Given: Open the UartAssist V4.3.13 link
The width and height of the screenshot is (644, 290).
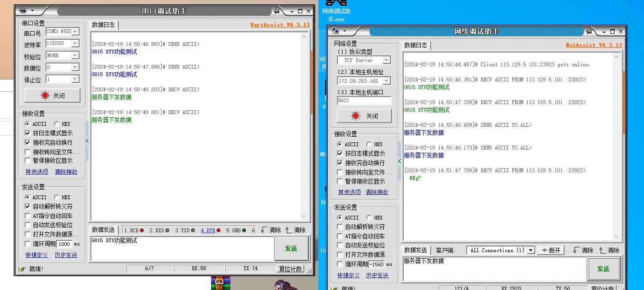Looking at the screenshot, I should 280,25.
